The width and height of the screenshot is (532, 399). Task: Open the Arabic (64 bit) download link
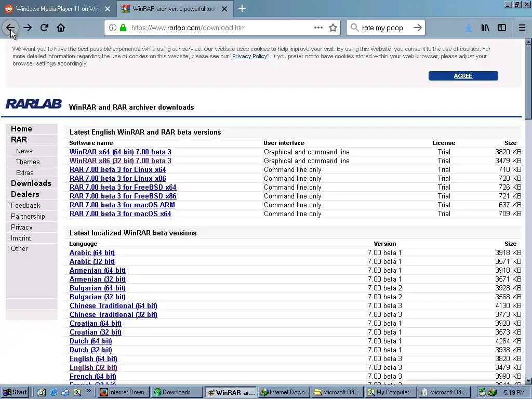(x=92, y=253)
